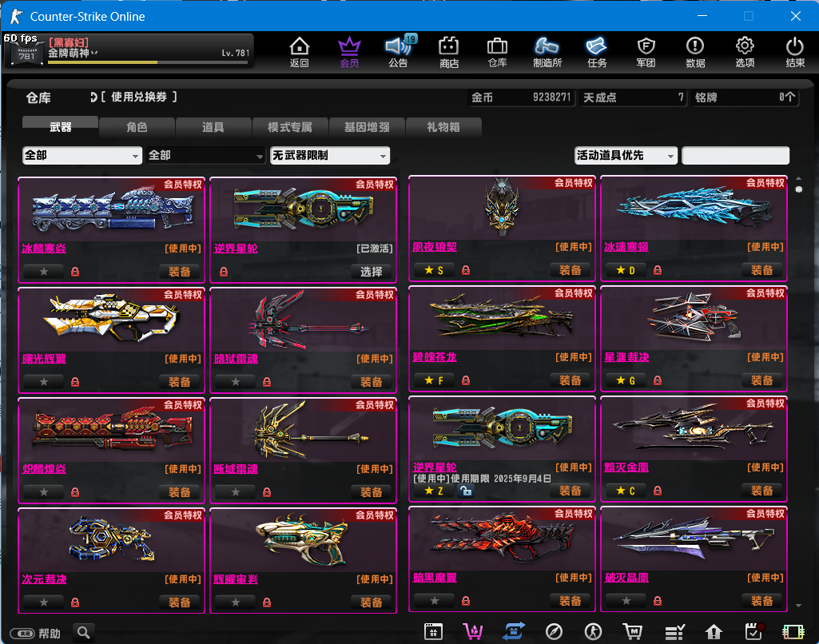
Task: Toggle the ★ C star on 黯灭金凰
Action: tap(626, 491)
